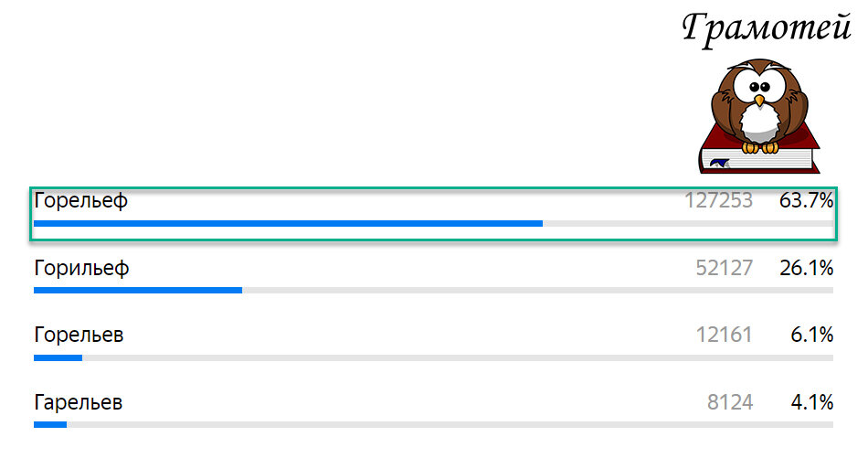Click the 63.7% percentage label

tap(806, 200)
